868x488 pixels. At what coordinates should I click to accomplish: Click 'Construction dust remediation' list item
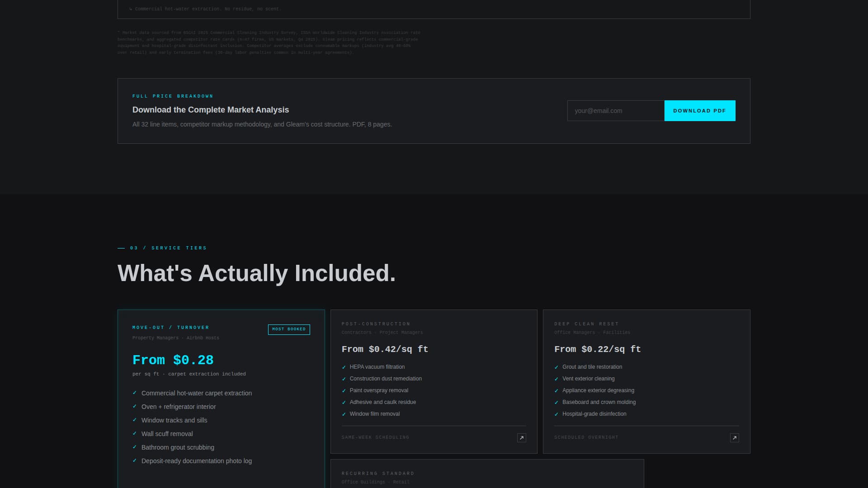[386, 379]
